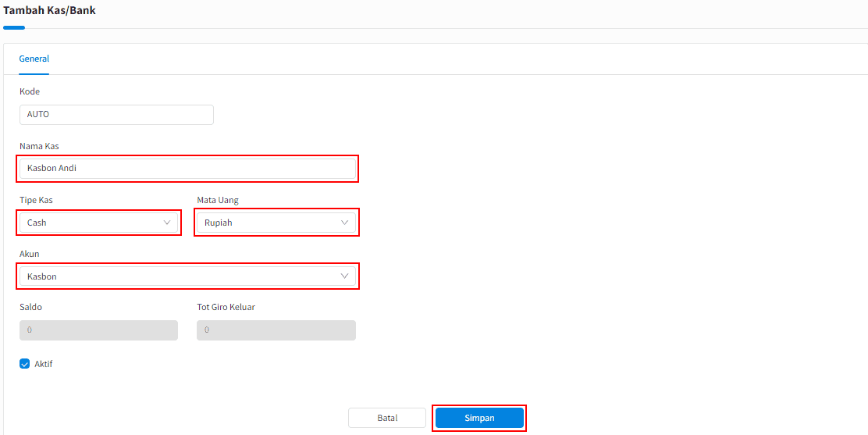Click the Kode input field showing AUTO
The image size is (868, 435).
coord(116,115)
